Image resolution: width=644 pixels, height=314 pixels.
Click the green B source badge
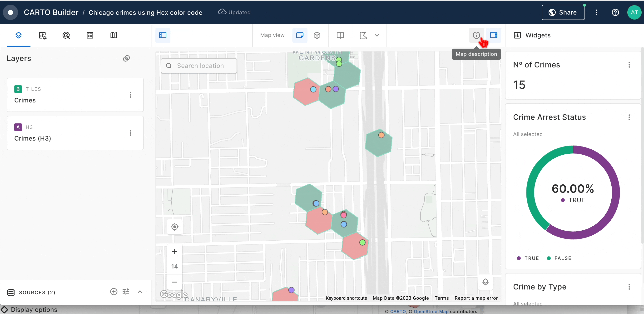coord(18,89)
